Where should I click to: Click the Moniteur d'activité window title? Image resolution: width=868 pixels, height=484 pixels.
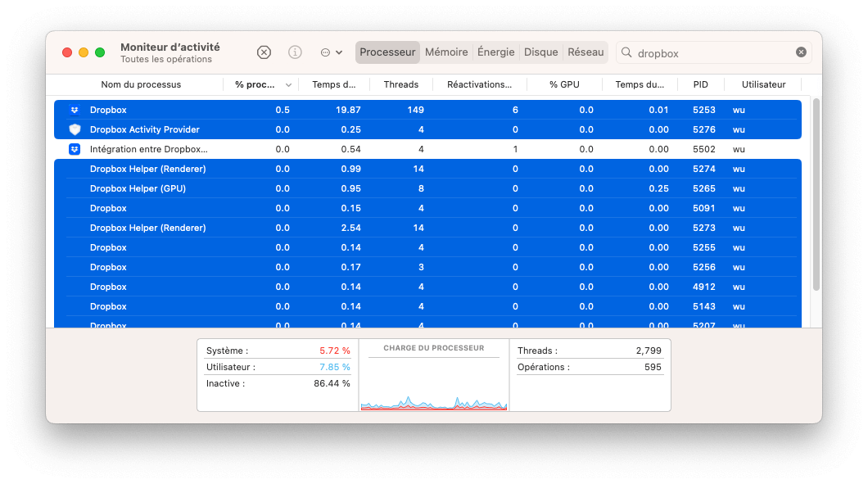click(x=170, y=47)
